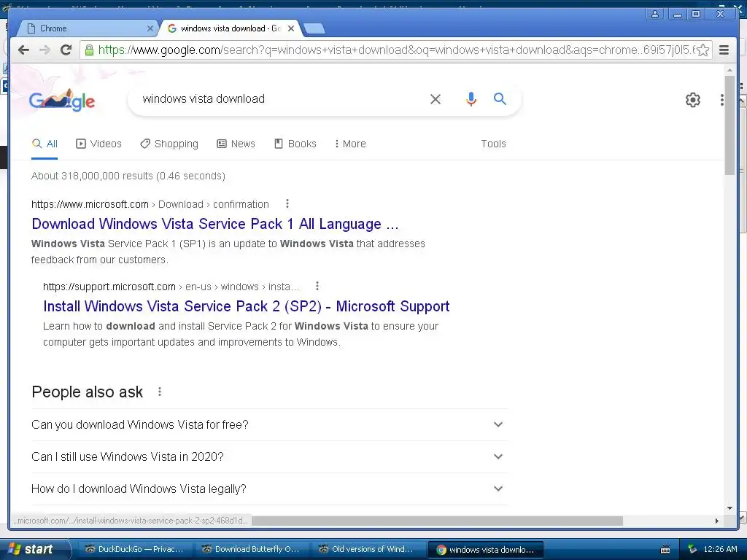
Task: Open People also ask options dots
Action: [x=160, y=392]
